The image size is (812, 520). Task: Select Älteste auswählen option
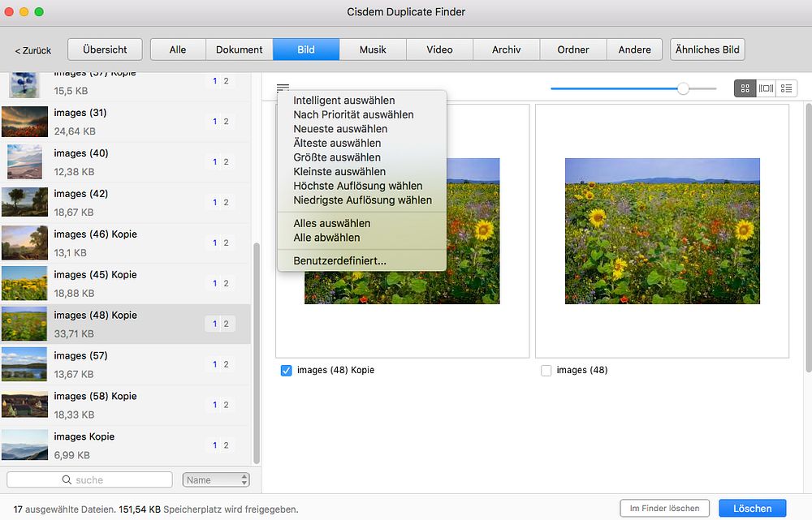(x=337, y=144)
